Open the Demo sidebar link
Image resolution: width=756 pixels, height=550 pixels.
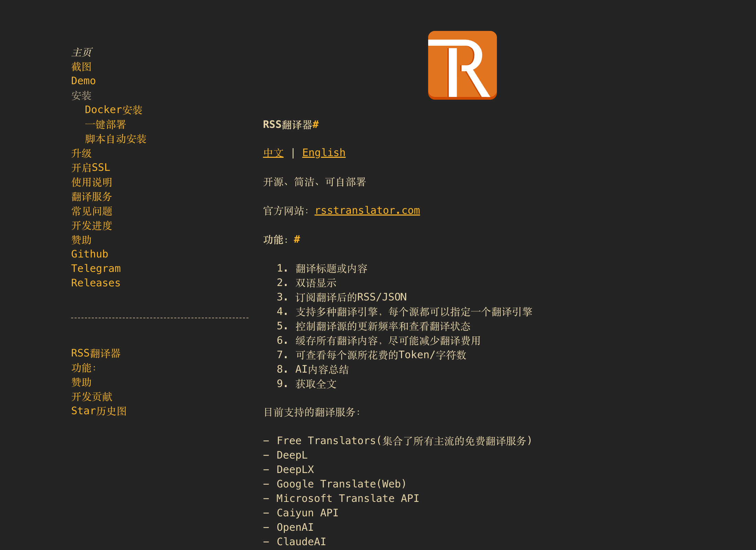tap(84, 81)
